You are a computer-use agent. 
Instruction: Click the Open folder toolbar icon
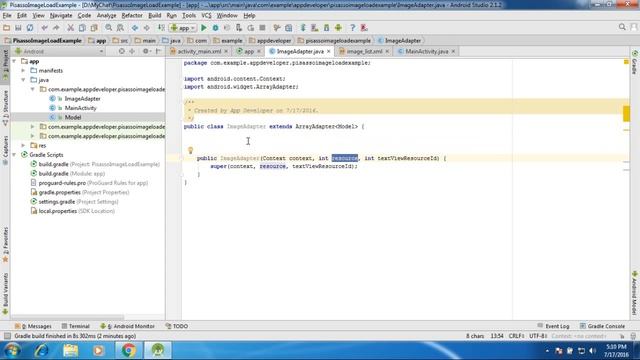click(x=7, y=28)
